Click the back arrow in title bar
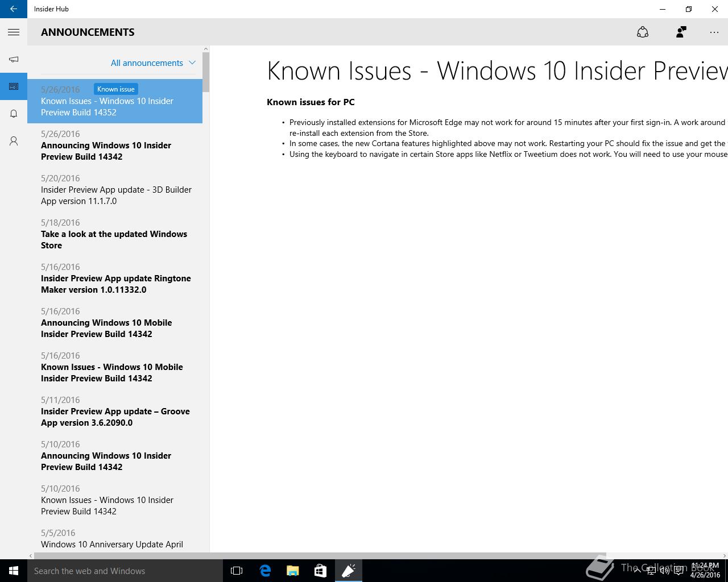728x582 pixels. (x=14, y=9)
